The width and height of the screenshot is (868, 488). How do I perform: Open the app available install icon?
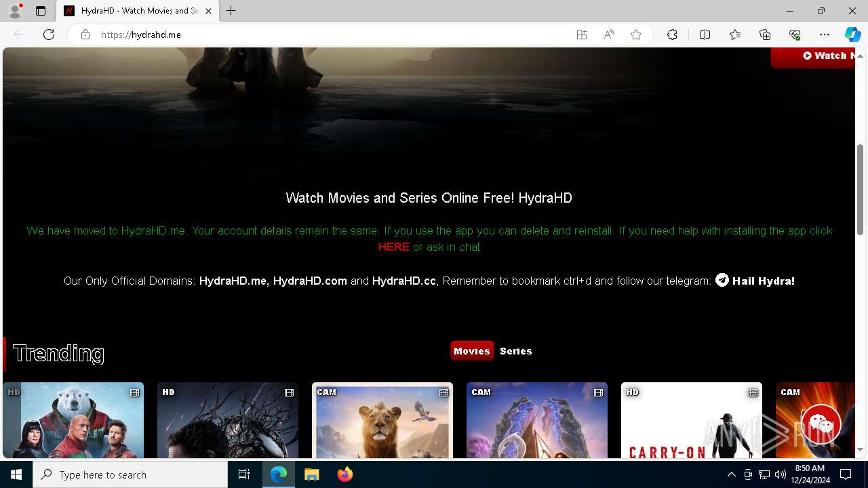582,35
